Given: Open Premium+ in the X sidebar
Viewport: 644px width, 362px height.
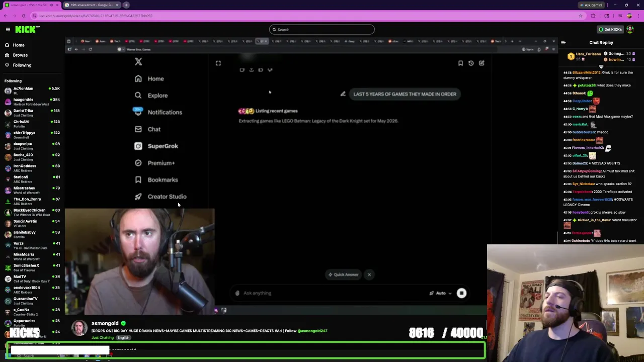Looking at the screenshot, I should (154, 163).
